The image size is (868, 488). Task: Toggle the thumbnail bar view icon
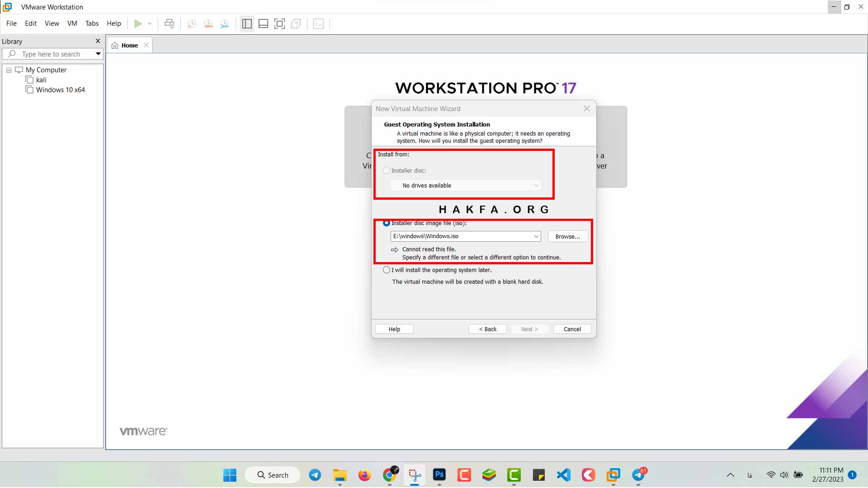coord(263,23)
